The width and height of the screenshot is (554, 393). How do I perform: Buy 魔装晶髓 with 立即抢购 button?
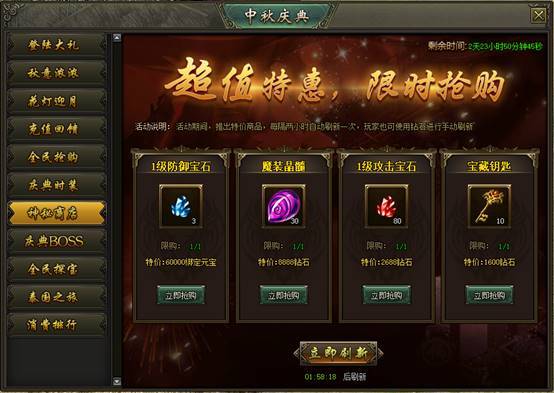point(284,295)
